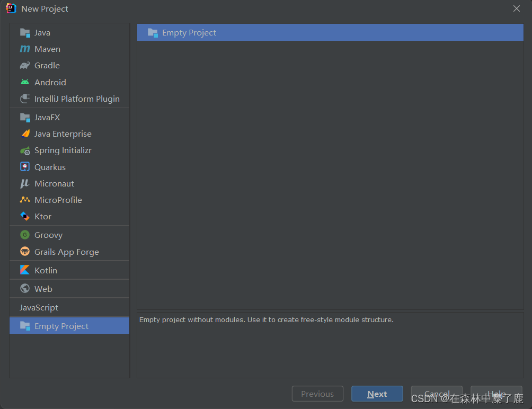
Task: Click the Gradle elephant icon
Action: click(25, 66)
